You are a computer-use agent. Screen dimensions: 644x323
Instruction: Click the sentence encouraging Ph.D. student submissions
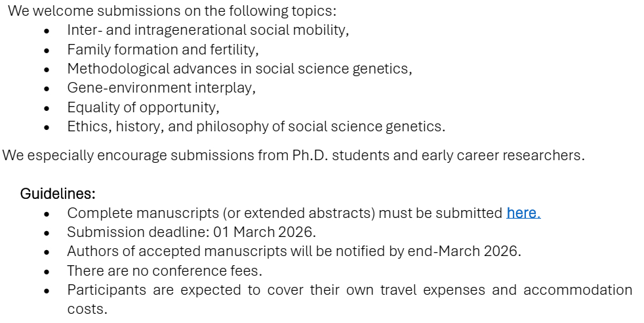click(293, 156)
